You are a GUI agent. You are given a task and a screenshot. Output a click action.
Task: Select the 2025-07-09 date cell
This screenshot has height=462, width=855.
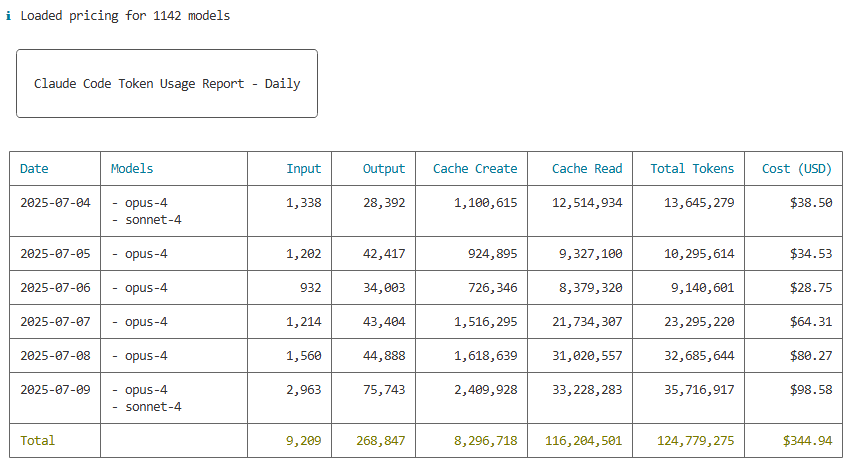click(x=55, y=390)
